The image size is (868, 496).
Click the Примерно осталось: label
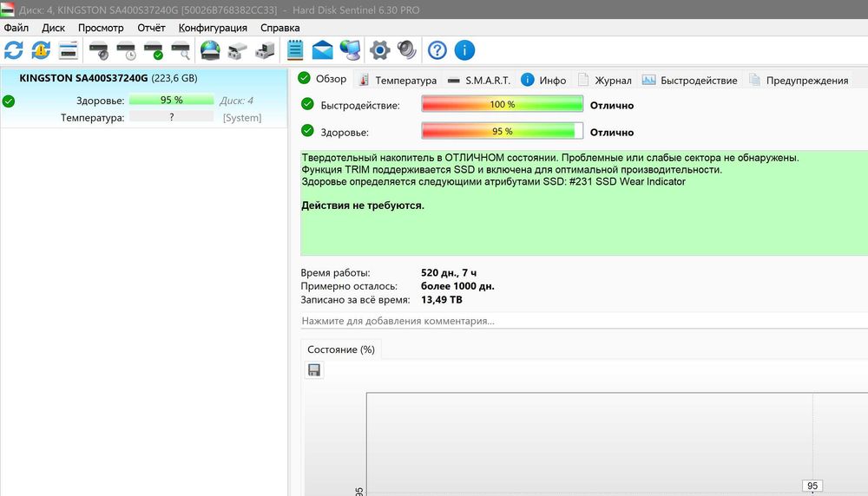[349, 286]
